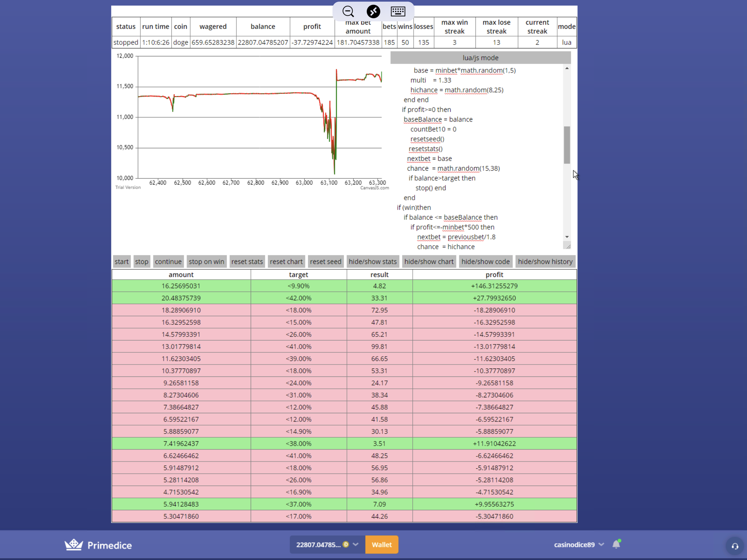Click the zoom out magnifier icon
Image resolution: width=747 pixels, height=560 pixels.
tap(348, 11)
